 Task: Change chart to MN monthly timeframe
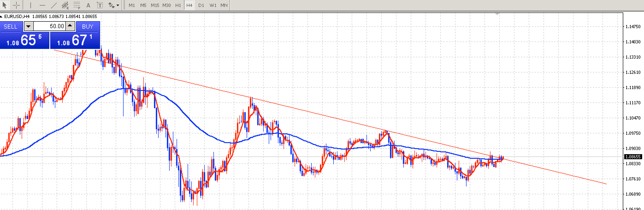pyautogui.click(x=224, y=5)
